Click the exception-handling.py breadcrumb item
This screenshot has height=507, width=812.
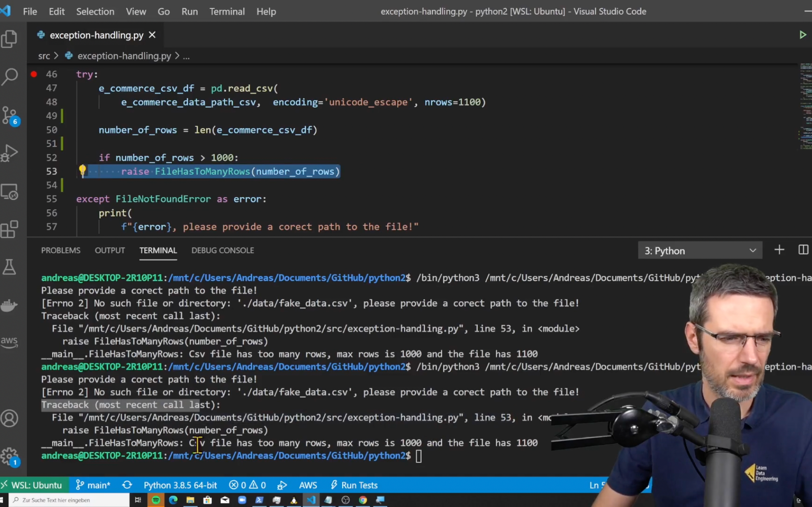pos(124,56)
